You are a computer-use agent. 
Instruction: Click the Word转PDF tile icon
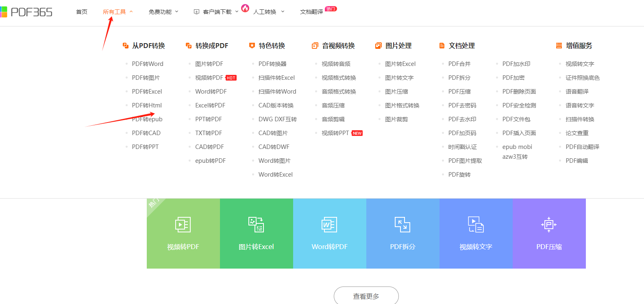point(329,225)
